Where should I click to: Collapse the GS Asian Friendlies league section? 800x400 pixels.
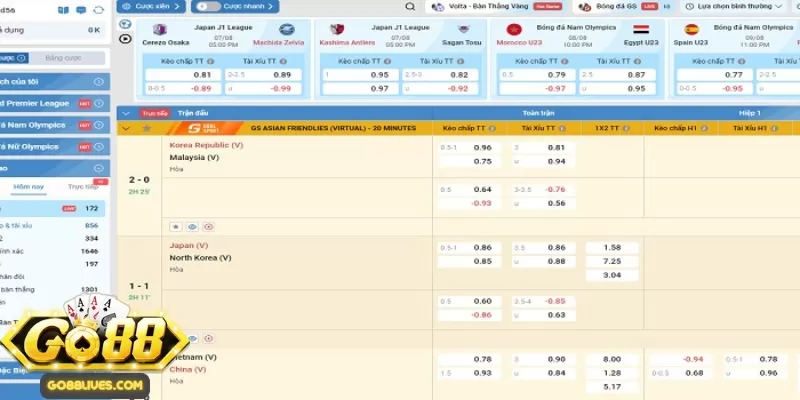[126, 128]
